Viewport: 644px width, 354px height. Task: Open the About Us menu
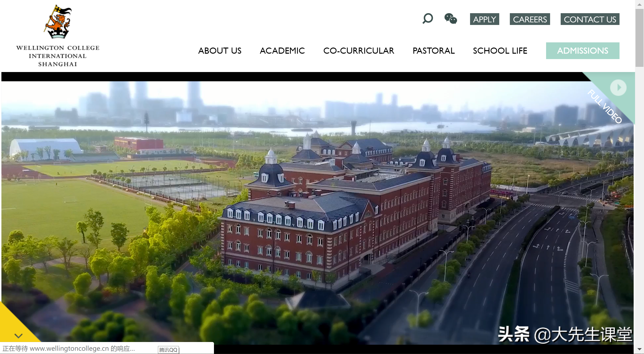point(220,51)
